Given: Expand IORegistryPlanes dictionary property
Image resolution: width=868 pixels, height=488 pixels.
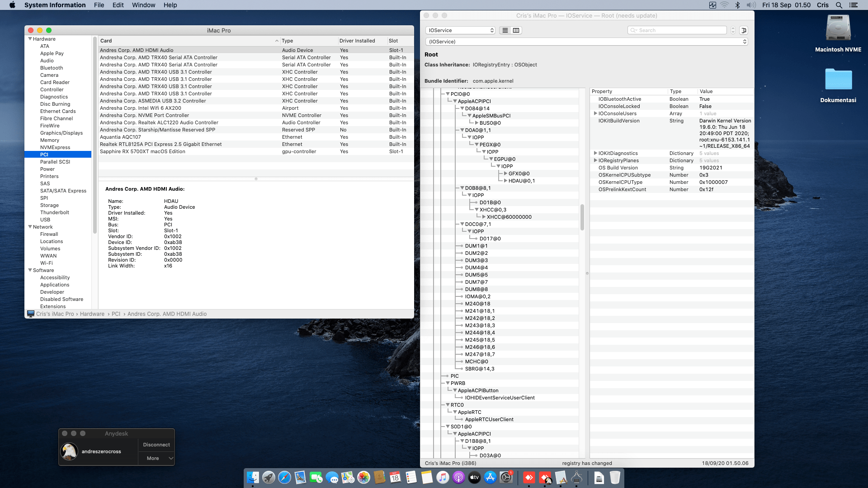Looking at the screenshot, I should (x=595, y=160).
